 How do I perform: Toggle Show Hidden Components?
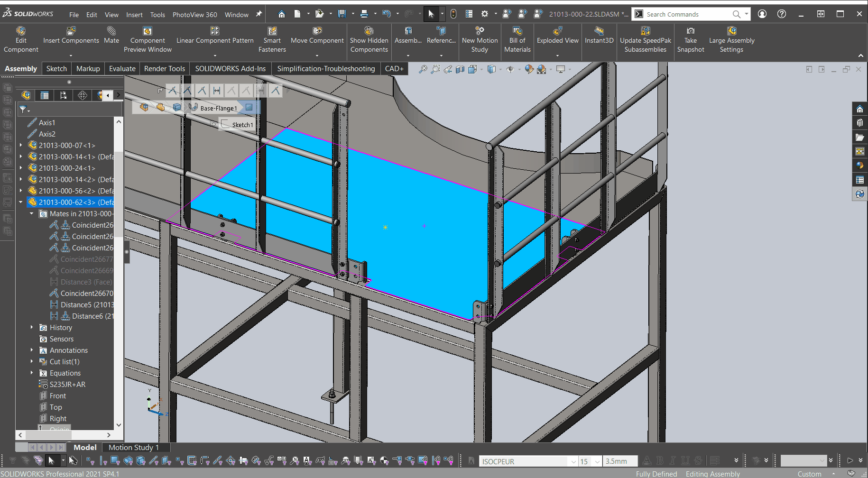click(x=369, y=40)
